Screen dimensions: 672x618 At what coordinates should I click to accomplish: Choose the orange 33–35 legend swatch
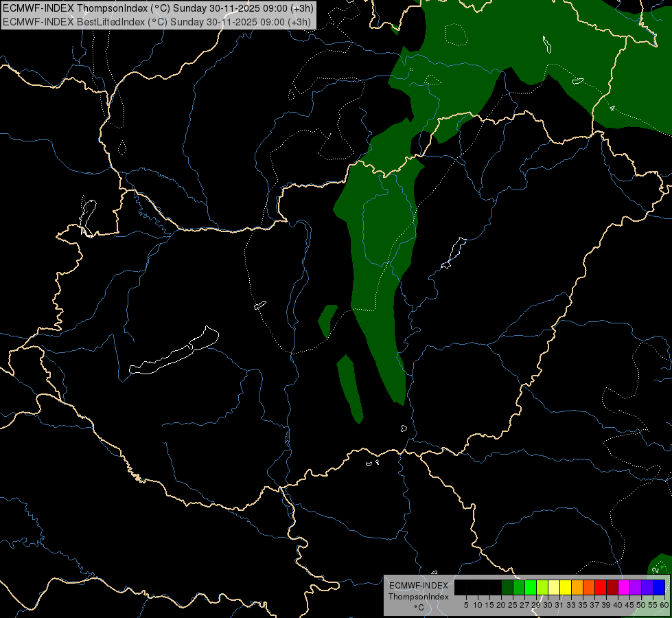point(577,587)
